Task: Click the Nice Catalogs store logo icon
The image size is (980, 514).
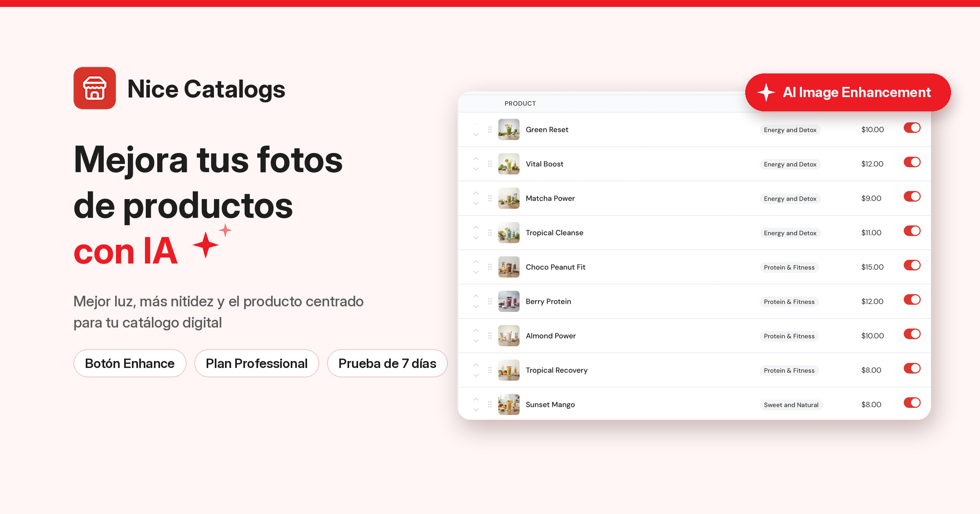Action: pos(95,88)
